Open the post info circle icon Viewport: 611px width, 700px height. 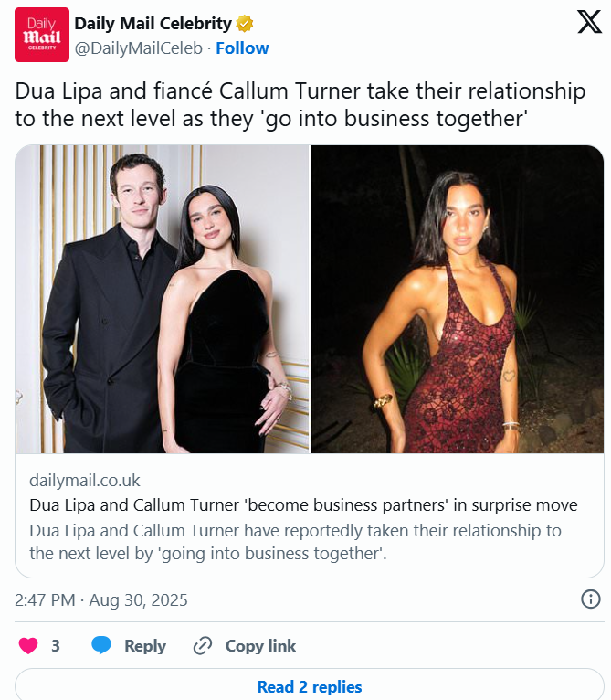(591, 599)
